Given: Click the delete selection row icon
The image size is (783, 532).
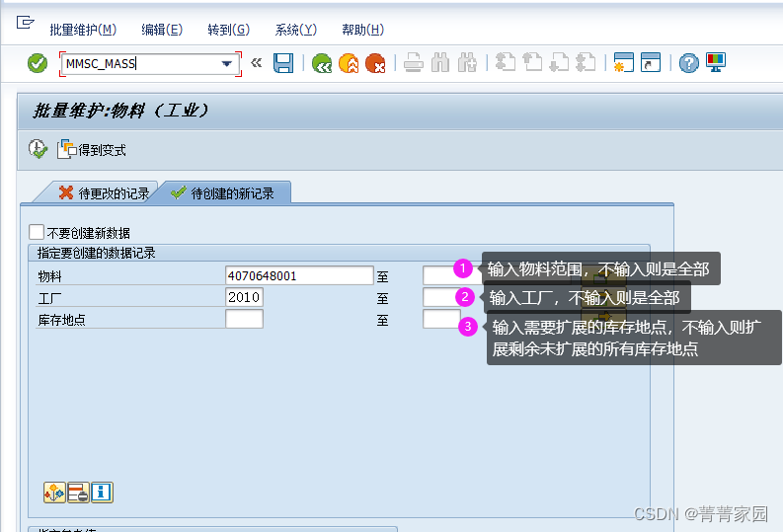Looking at the screenshot, I should tap(78, 493).
